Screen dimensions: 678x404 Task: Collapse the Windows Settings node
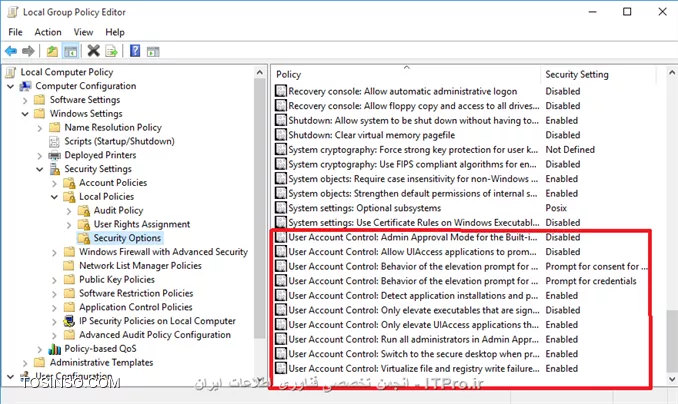(25, 114)
